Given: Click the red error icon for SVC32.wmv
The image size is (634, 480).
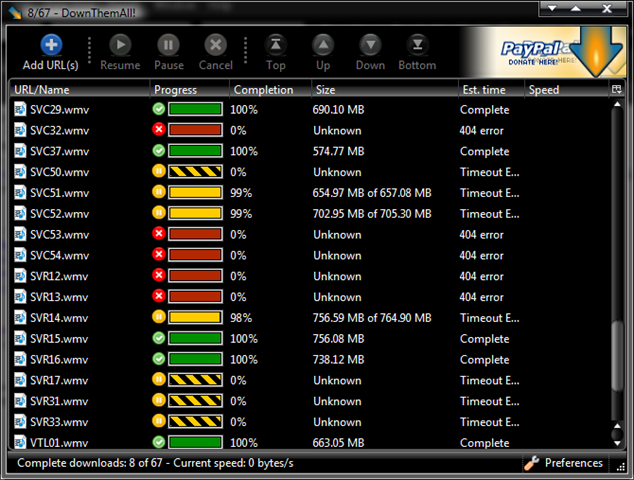Looking at the screenshot, I should click(159, 130).
